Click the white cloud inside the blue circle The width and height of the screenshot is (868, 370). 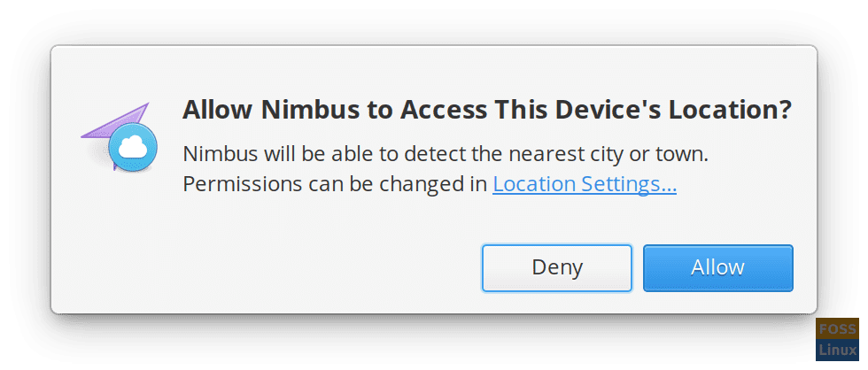(x=133, y=147)
